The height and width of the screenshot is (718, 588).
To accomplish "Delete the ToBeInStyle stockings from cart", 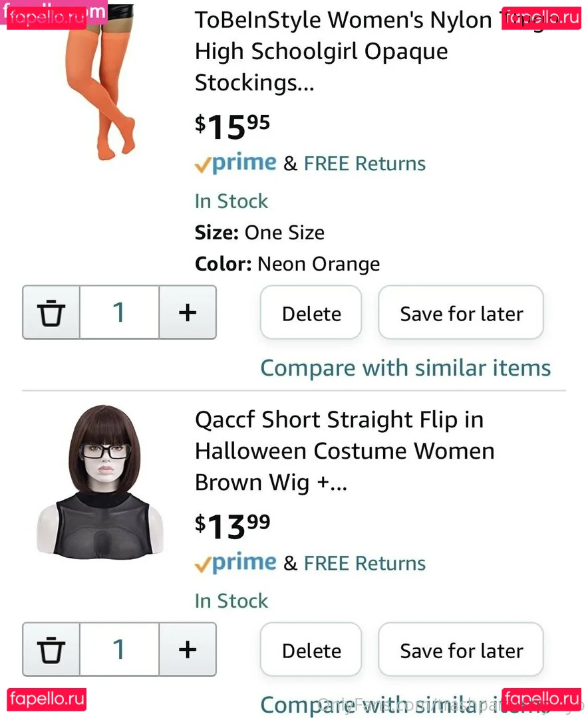I will click(311, 313).
